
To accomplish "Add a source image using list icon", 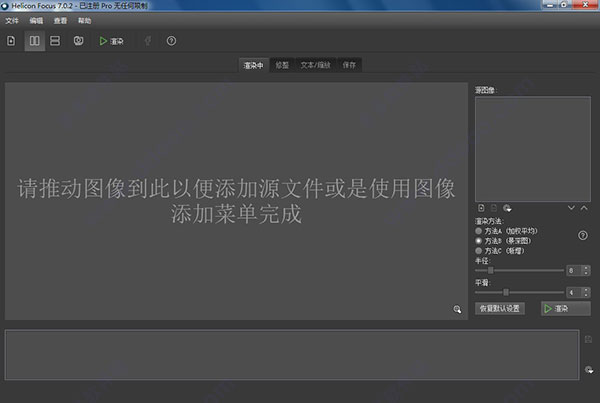I will 481,207.
